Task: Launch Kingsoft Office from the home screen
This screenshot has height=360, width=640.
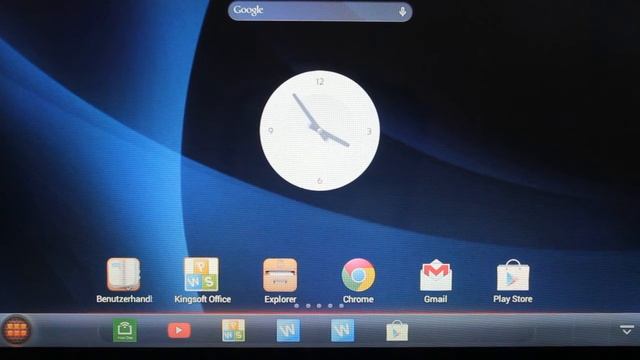Action: coord(202,274)
